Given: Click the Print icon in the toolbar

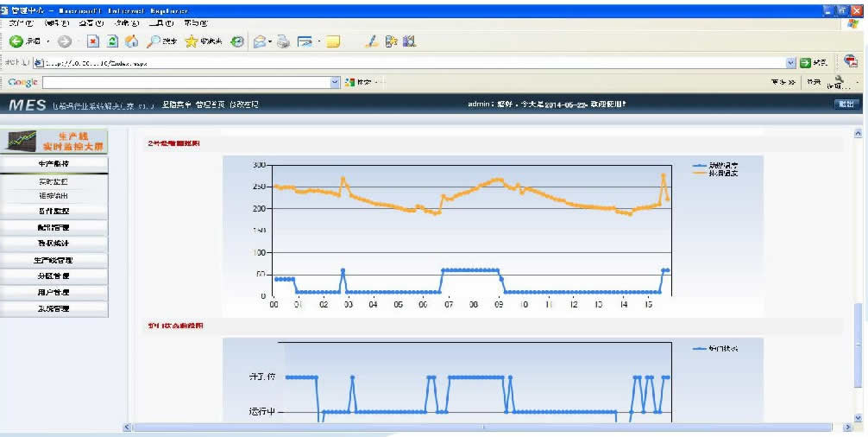Looking at the screenshot, I should 283,41.
